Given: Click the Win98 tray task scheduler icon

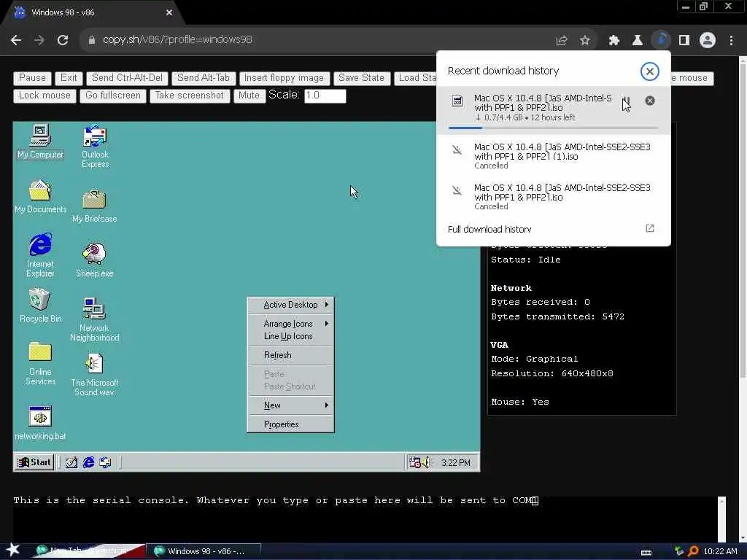Looking at the screenshot, I should 414,462.
